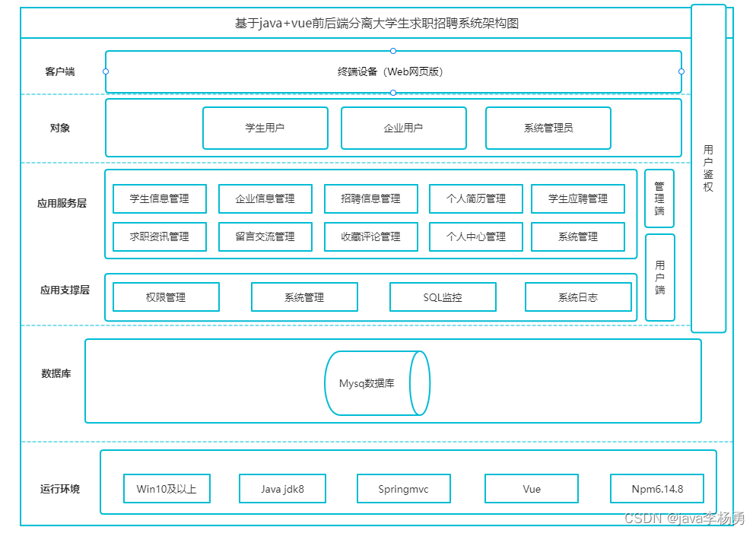
Task: Select the Java jdk8 box
Action: point(282,489)
